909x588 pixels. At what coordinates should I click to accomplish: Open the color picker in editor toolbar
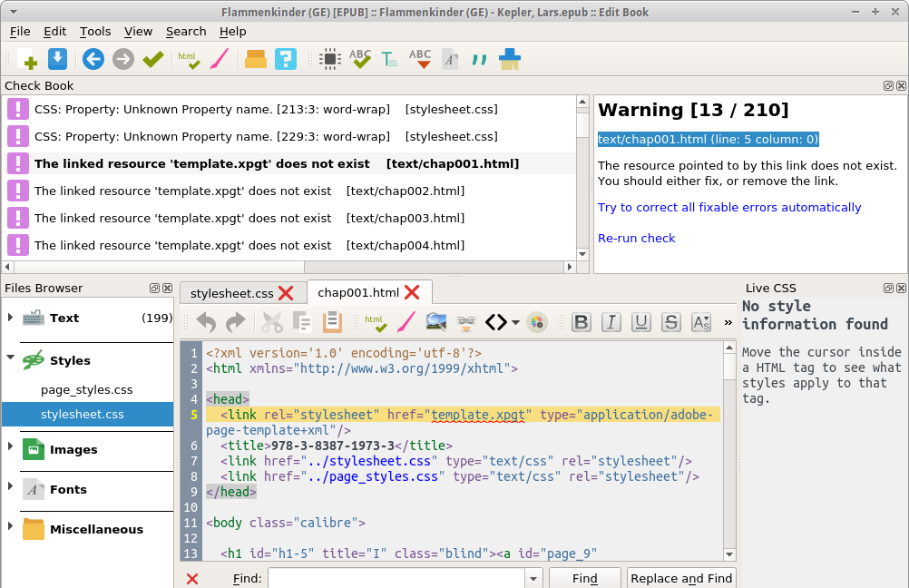pos(538,322)
